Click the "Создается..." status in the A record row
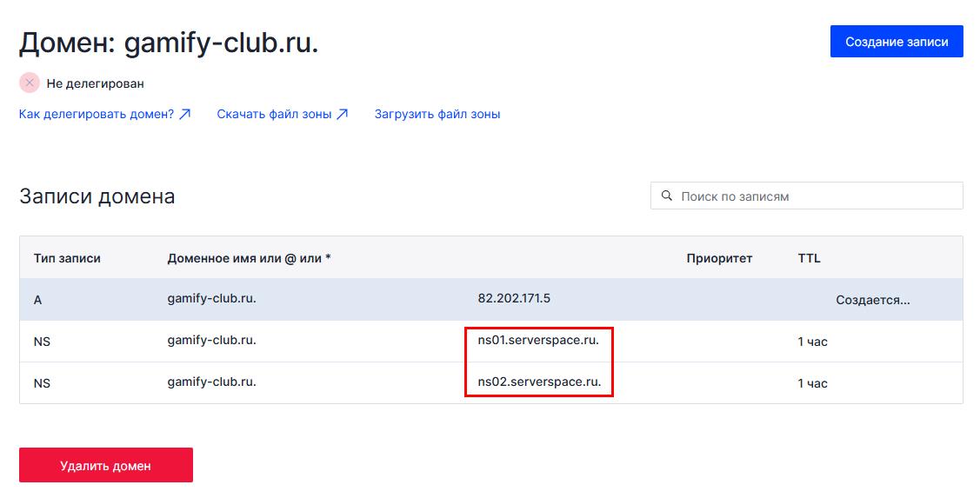This screenshot has width=980, height=498. coord(872,300)
